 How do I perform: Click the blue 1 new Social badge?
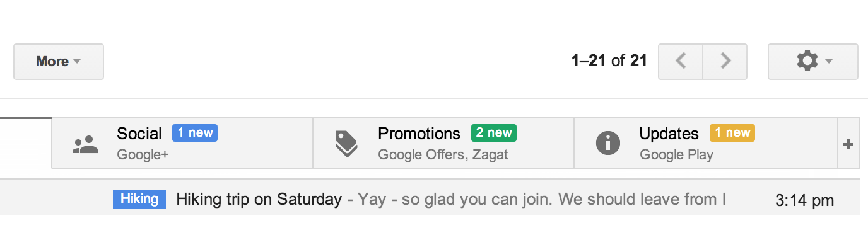[195, 133]
